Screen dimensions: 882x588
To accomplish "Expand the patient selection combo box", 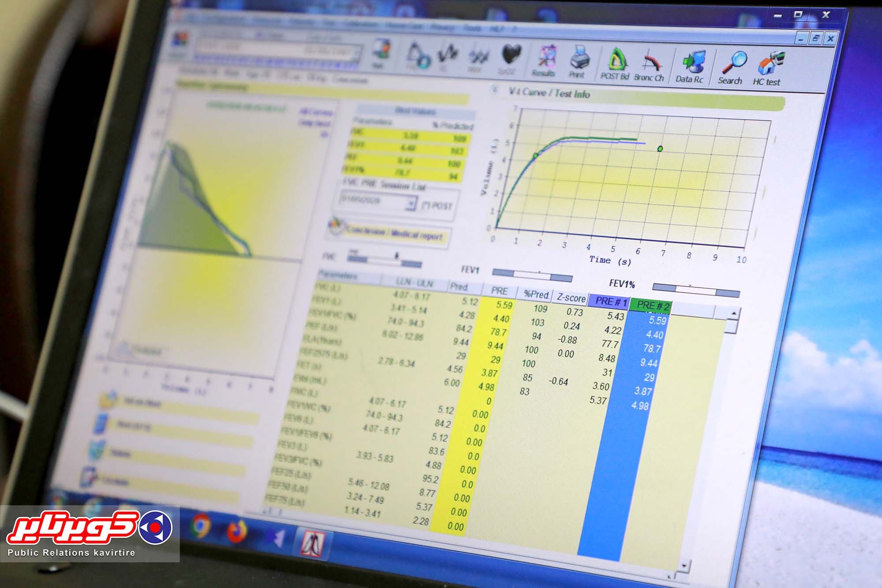I will pyautogui.click(x=356, y=52).
